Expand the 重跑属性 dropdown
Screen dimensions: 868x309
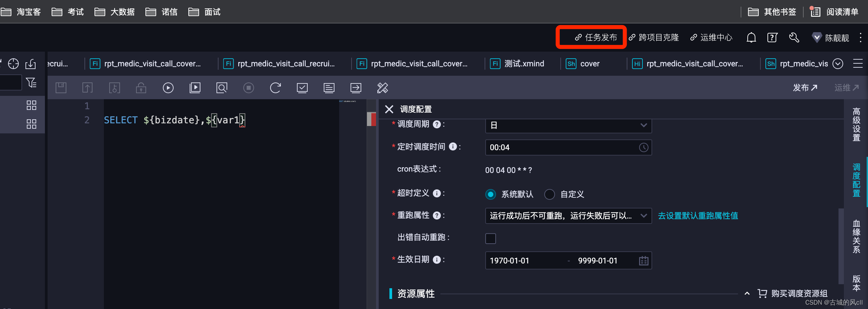(644, 215)
